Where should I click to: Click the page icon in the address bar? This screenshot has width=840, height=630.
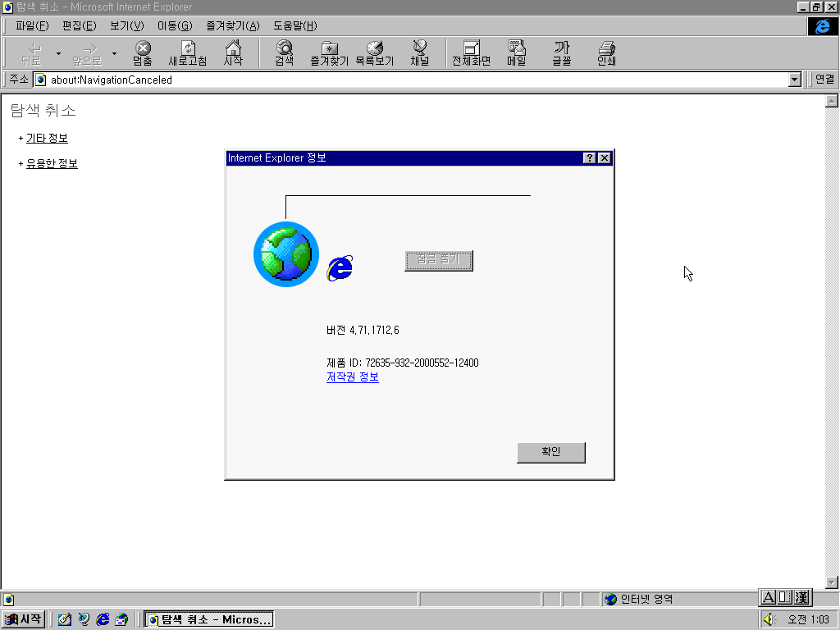[x=41, y=80]
